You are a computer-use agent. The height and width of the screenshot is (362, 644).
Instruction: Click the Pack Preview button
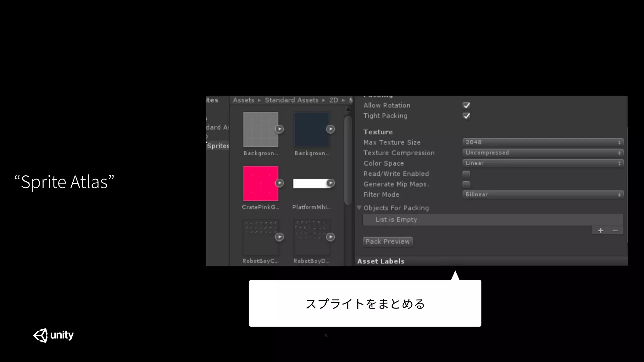[x=387, y=242]
